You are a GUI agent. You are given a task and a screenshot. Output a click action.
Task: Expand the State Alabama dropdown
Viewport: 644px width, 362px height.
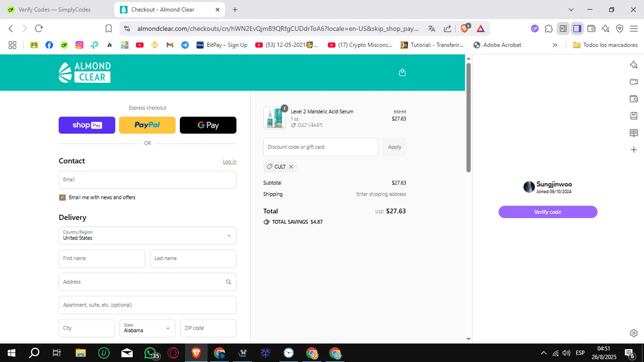tap(147, 328)
